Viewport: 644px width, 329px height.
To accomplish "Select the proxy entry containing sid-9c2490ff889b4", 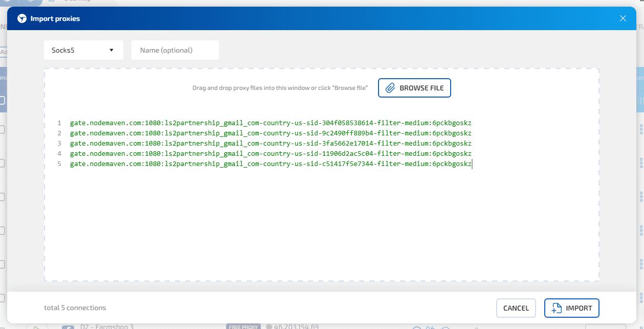I will (x=270, y=133).
